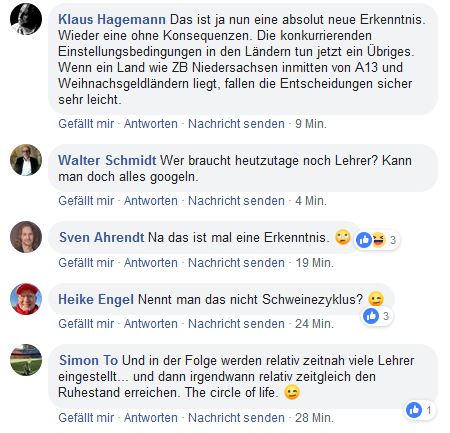Open Klaus Hagemann's profile picture
450x433 pixels.
(x=26, y=19)
